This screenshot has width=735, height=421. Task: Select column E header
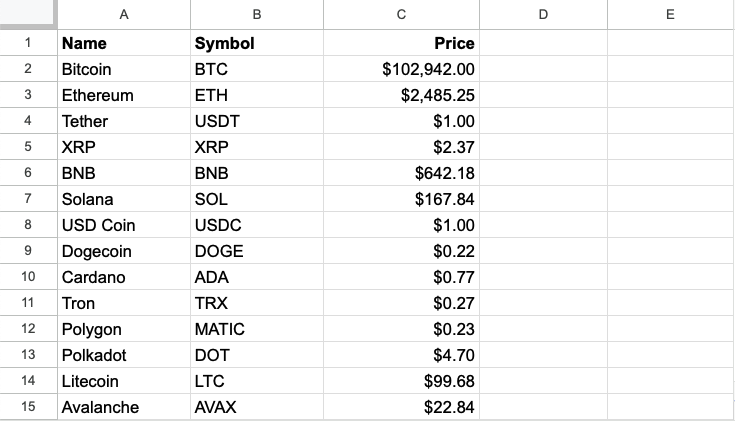[x=670, y=15]
